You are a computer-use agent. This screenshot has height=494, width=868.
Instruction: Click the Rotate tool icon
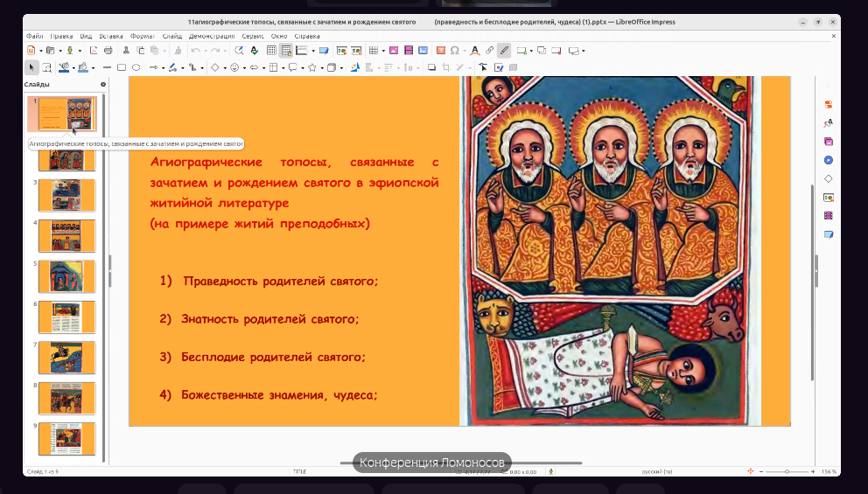[355, 67]
